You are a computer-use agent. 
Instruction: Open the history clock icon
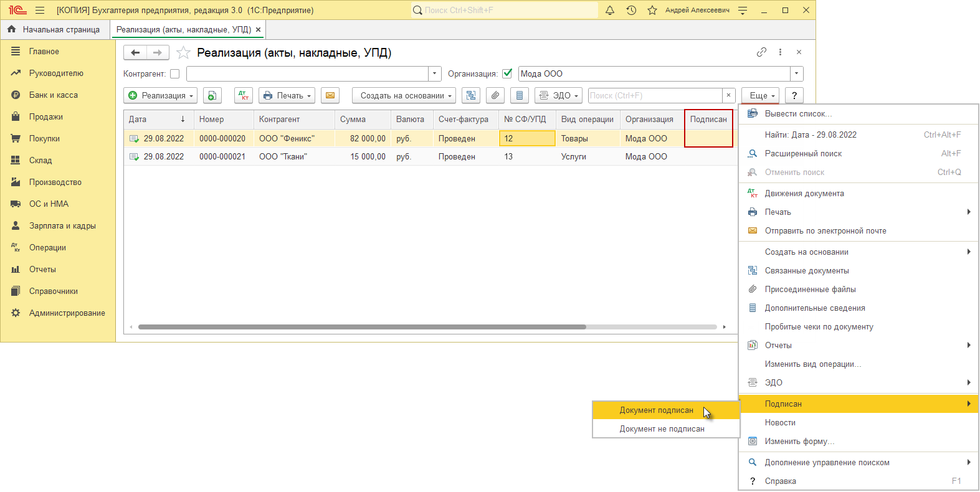click(631, 10)
